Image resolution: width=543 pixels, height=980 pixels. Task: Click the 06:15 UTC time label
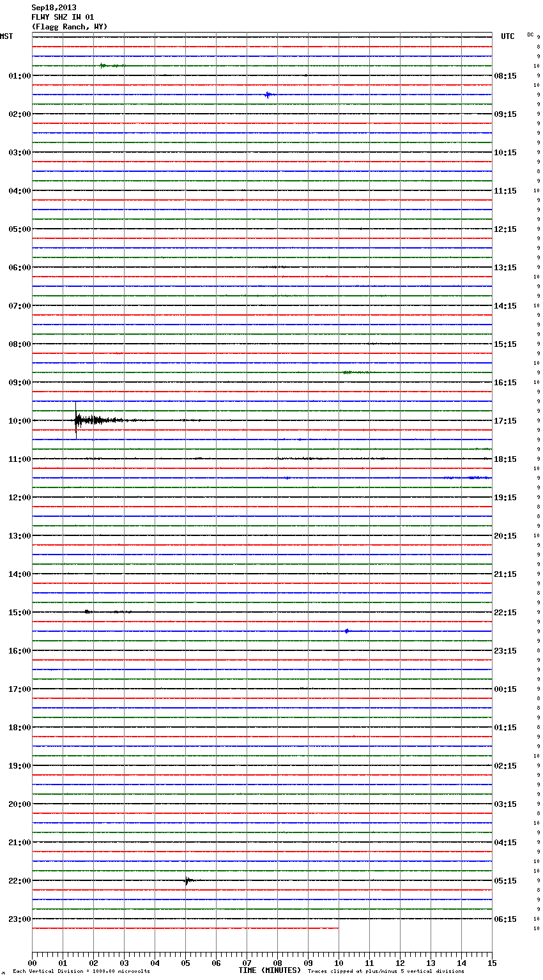tap(505, 919)
